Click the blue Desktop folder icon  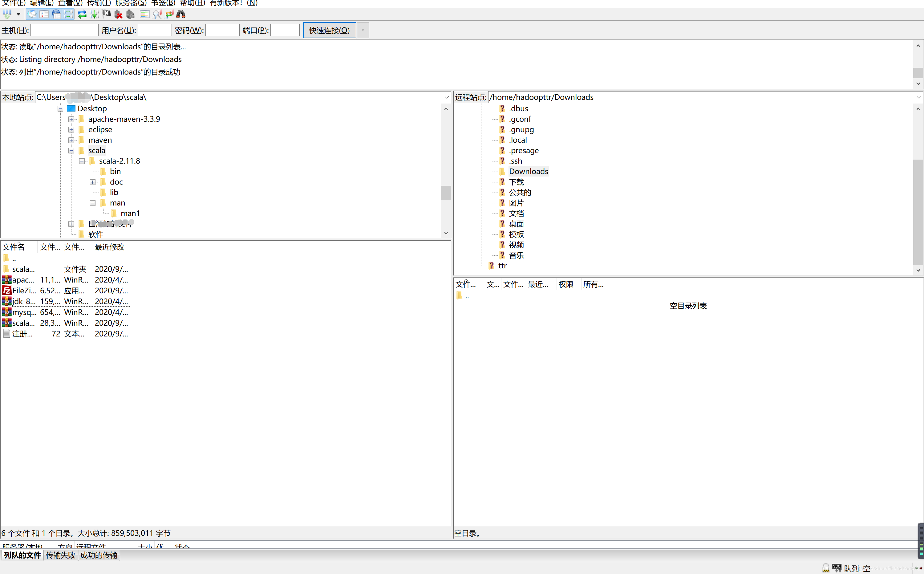click(71, 108)
